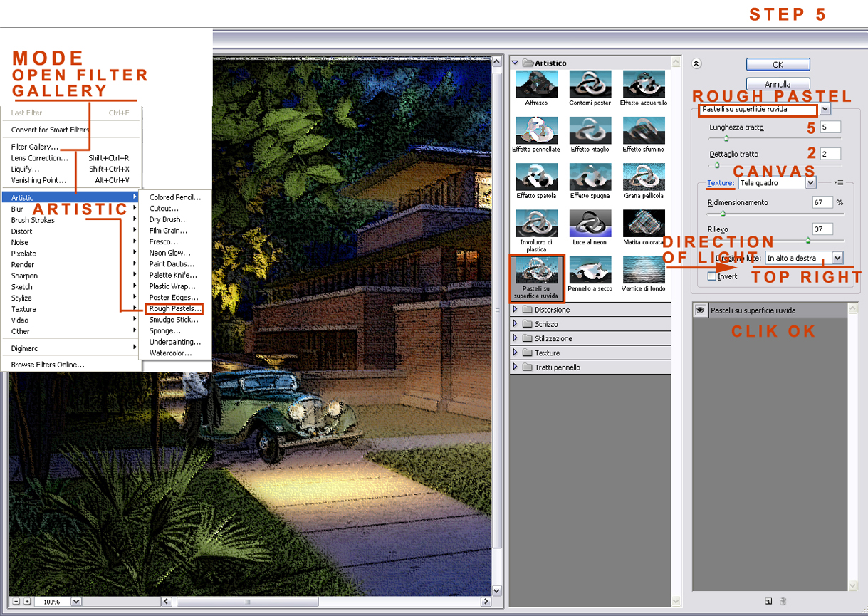Click the Ridimensionamento value field showing 67
This screenshot has height=616, width=868.
[x=822, y=202]
